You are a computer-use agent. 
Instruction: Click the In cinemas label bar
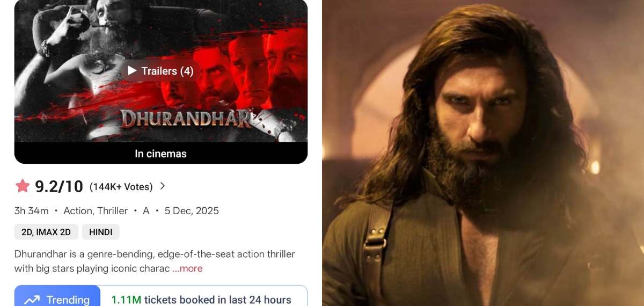161,154
